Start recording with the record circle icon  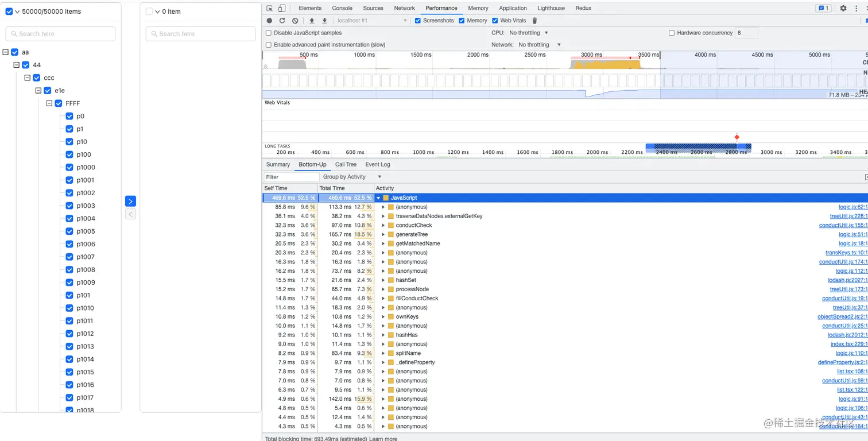pos(269,21)
